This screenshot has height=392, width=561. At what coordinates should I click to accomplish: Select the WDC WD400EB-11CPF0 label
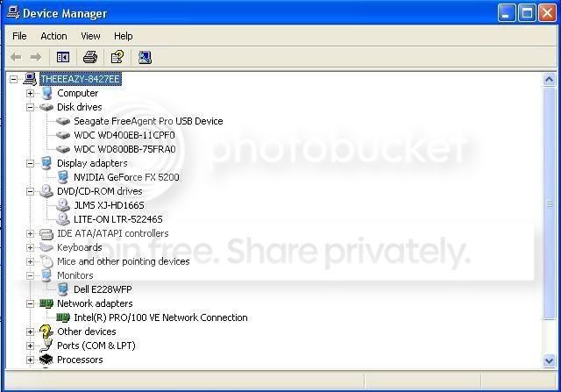(x=124, y=135)
